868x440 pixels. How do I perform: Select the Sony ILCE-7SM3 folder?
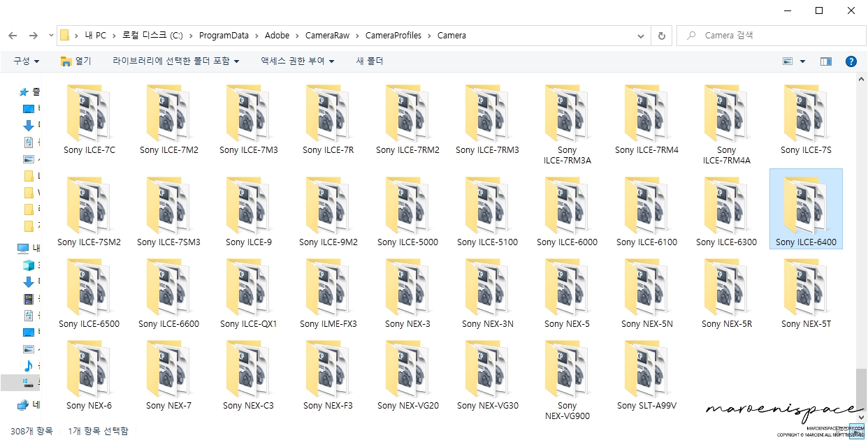point(168,211)
